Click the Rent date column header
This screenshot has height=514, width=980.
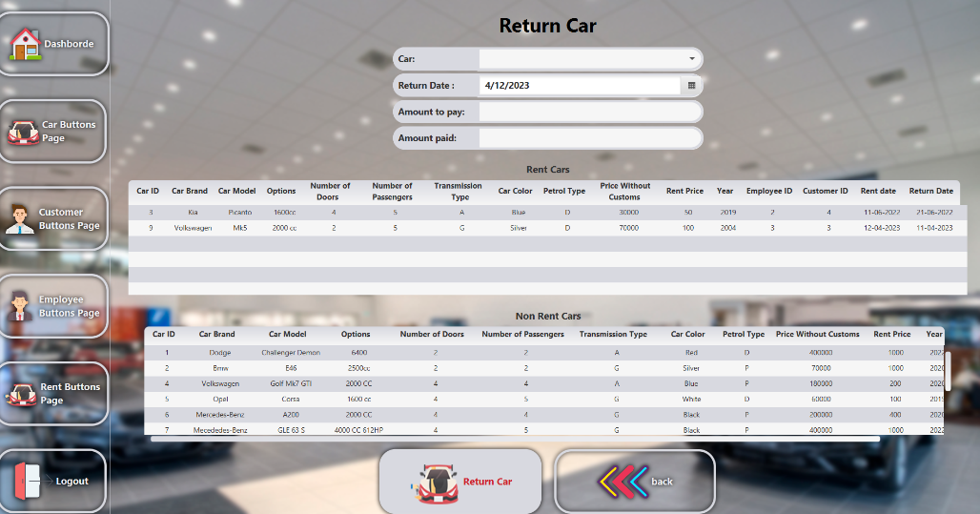(x=878, y=192)
